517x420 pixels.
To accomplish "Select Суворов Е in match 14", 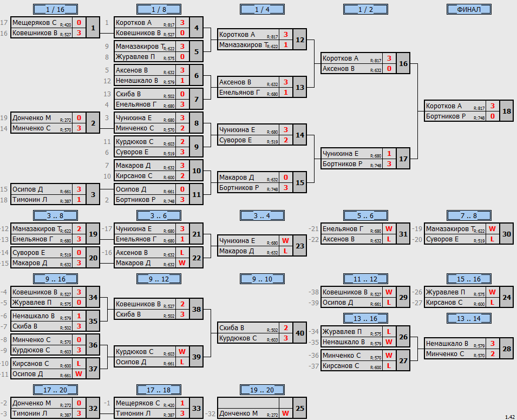I will (235, 140).
